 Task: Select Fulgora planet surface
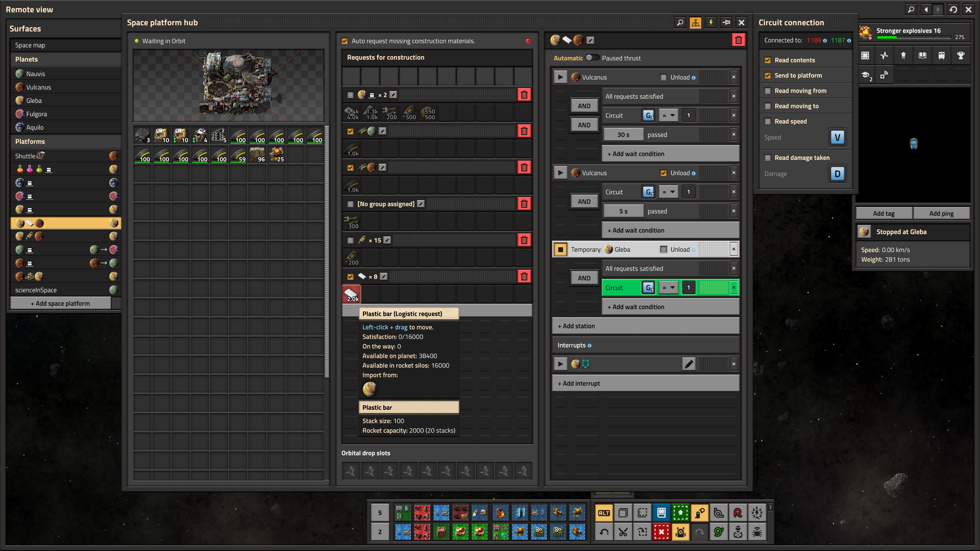(x=65, y=114)
